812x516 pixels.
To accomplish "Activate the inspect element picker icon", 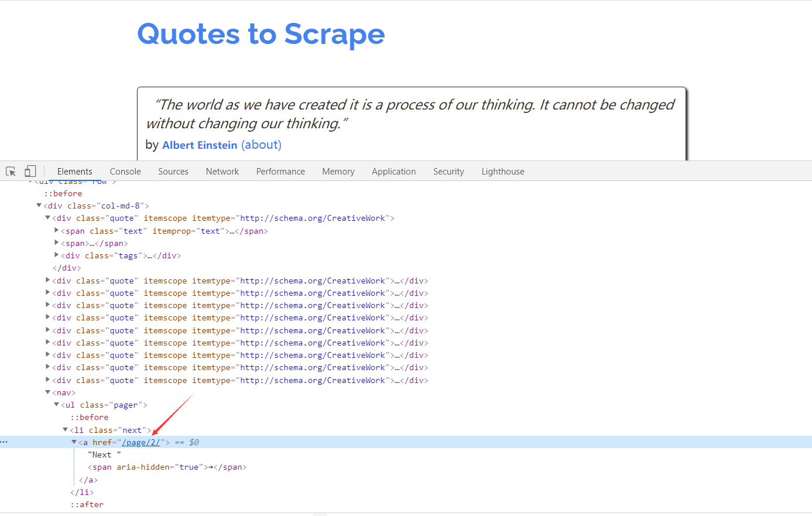I will coord(11,172).
